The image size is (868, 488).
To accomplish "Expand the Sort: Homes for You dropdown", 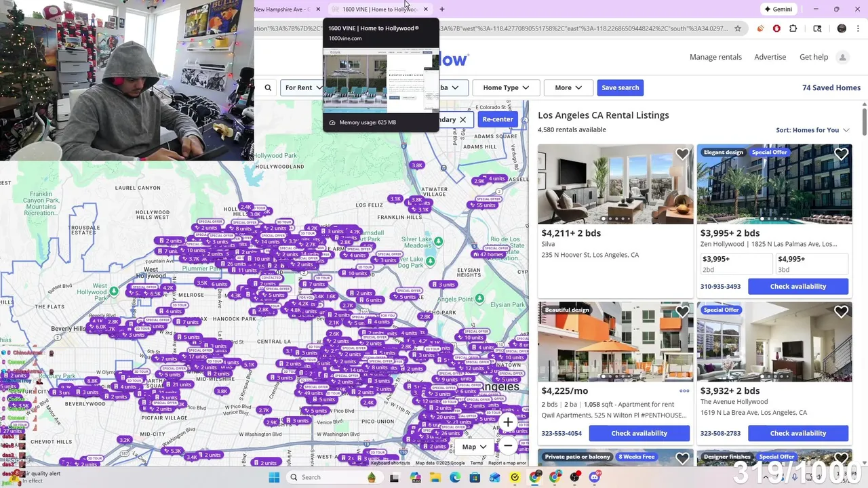I will pos(812,130).
